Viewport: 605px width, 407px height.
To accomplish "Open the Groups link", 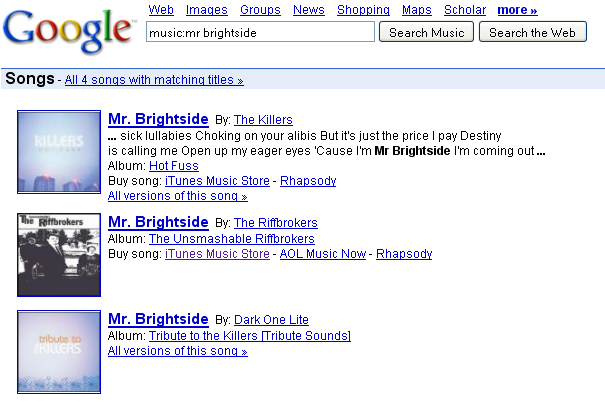I will pos(260,10).
